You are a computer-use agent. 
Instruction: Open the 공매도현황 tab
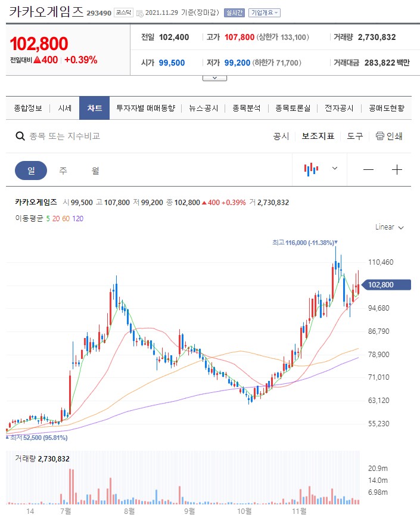(x=387, y=108)
